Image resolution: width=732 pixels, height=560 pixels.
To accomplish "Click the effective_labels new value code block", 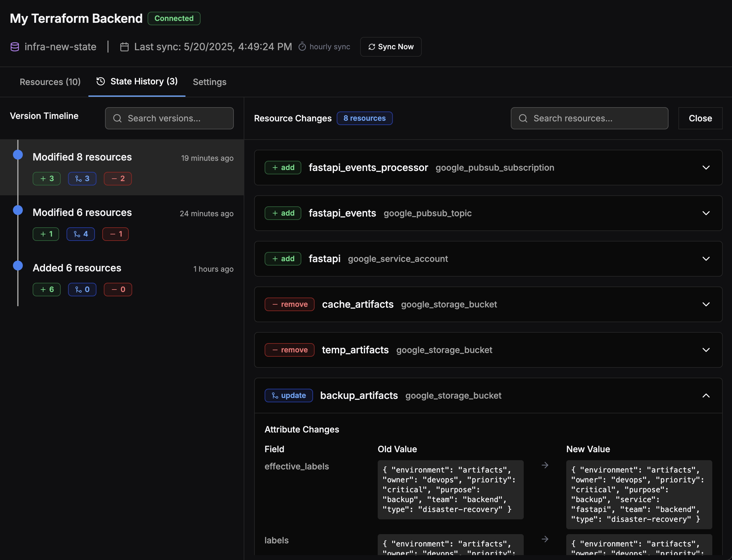I will click(639, 495).
